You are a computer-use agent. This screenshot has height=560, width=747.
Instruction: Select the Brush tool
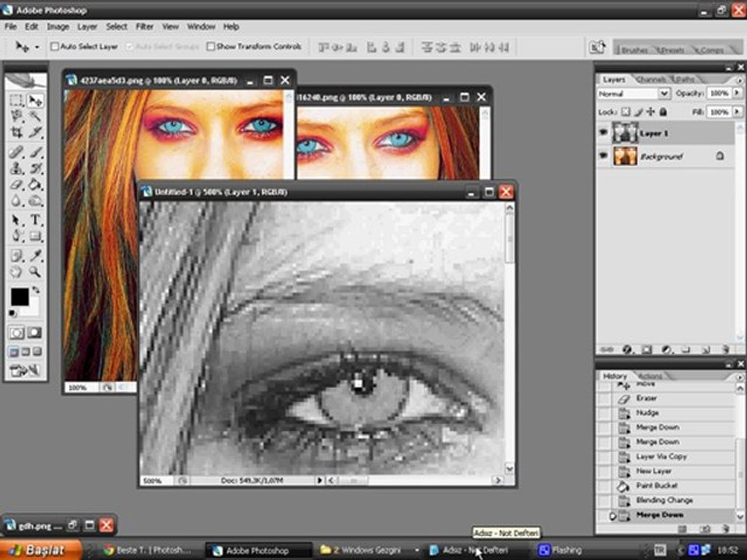click(x=35, y=152)
